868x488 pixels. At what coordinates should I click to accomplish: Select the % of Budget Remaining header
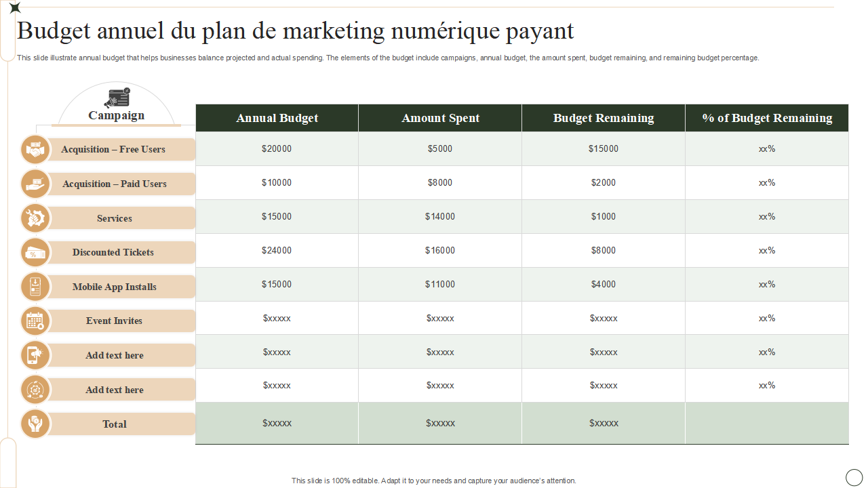[x=767, y=118]
